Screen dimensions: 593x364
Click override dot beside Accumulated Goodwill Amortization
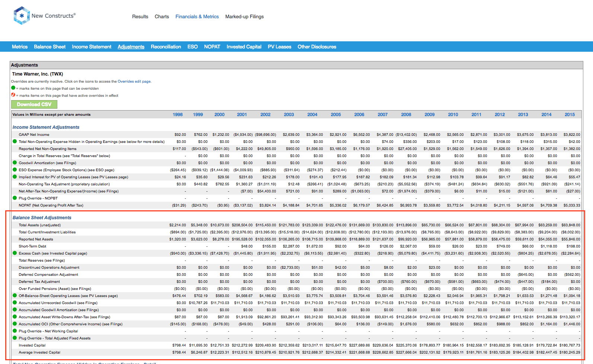(x=15, y=310)
